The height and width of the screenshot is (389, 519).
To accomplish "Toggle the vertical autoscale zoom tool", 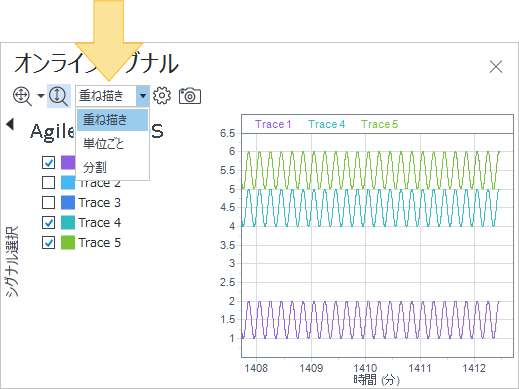I will 59,96.
